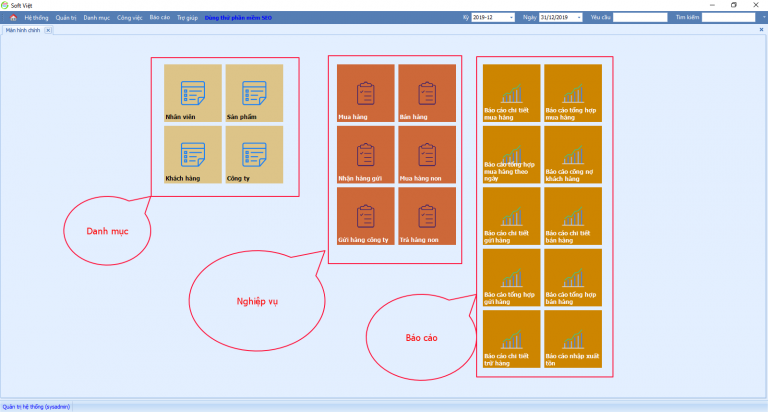Image resolution: width=768 pixels, height=412 pixels.
Task: Open the toolbar overflow arrow at far right
Action: click(x=764, y=18)
